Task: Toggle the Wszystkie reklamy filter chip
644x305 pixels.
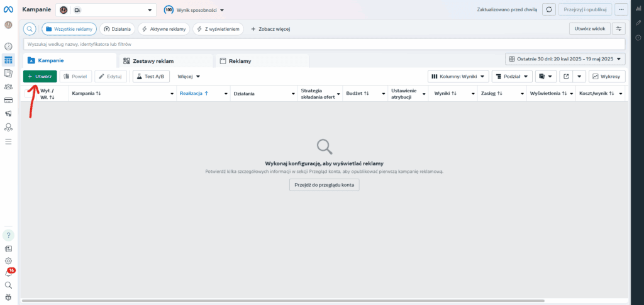Action: pos(68,29)
